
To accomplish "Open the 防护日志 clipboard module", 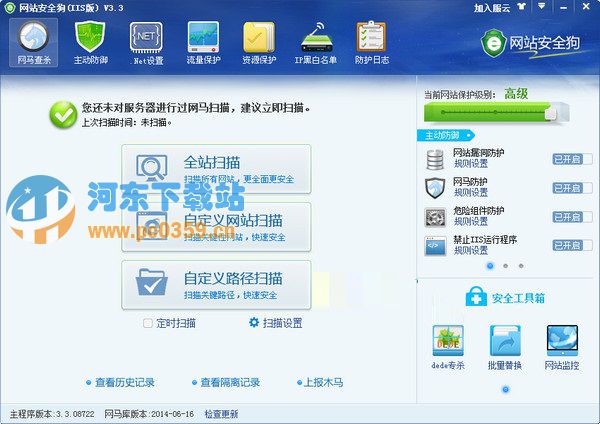I will [372, 42].
